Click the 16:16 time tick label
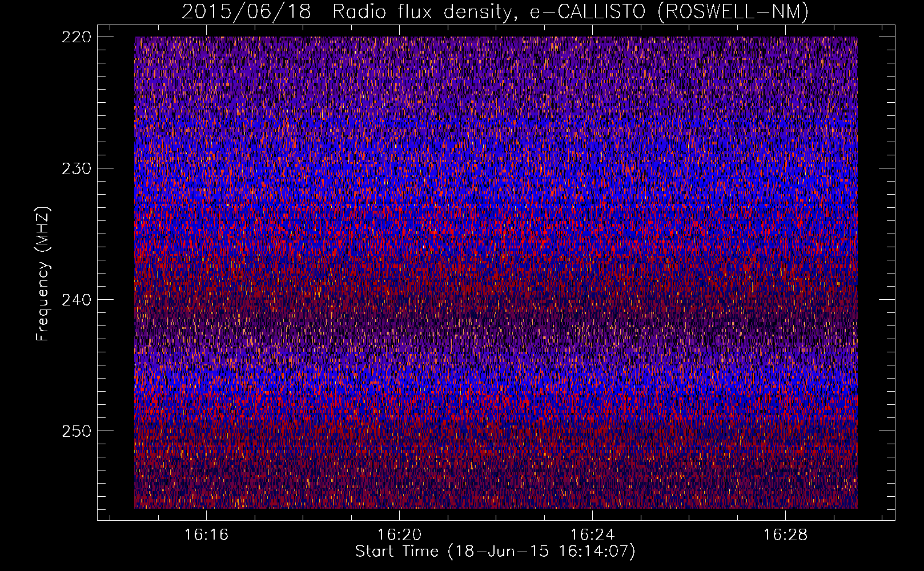The image size is (924, 571). click(x=206, y=535)
